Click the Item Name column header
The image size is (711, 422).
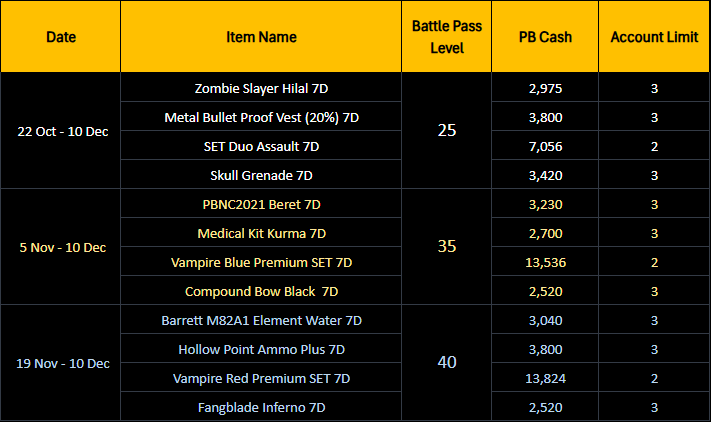(x=261, y=37)
